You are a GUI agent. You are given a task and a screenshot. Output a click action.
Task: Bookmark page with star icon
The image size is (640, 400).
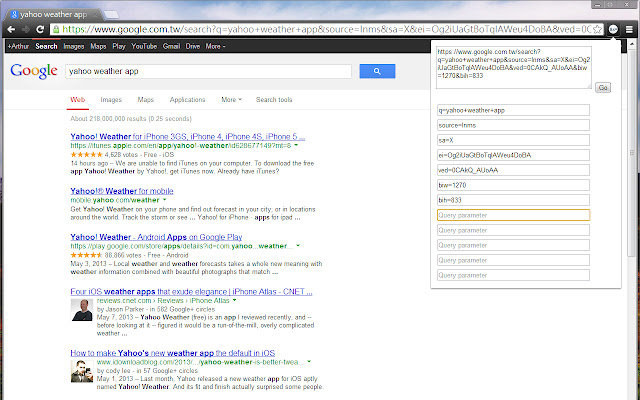pyautogui.click(x=597, y=29)
